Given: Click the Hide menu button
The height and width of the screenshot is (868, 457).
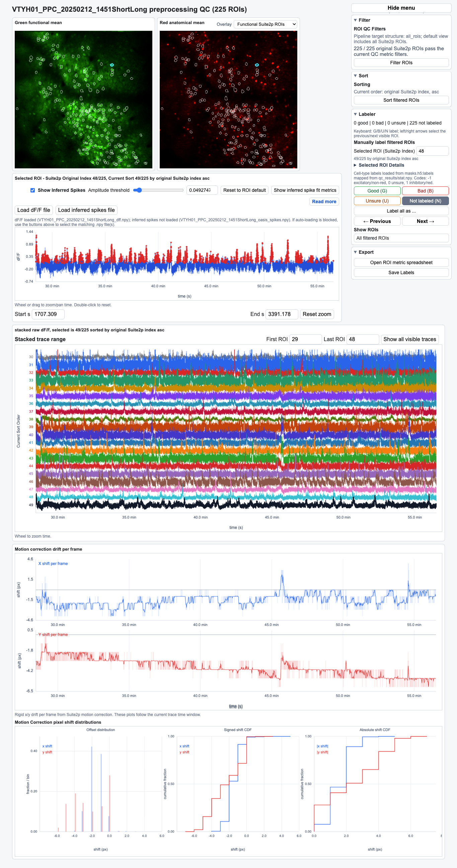Looking at the screenshot, I should click(401, 8).
